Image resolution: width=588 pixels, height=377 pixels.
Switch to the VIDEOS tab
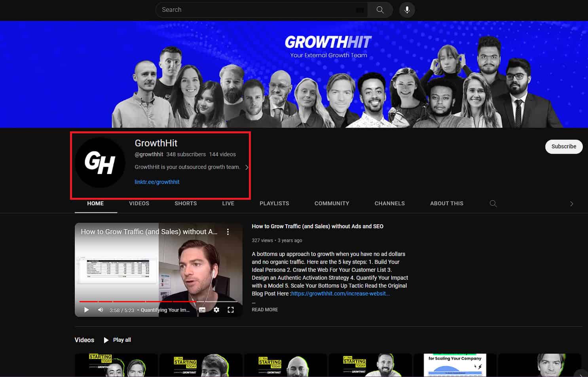click(139, 203)
